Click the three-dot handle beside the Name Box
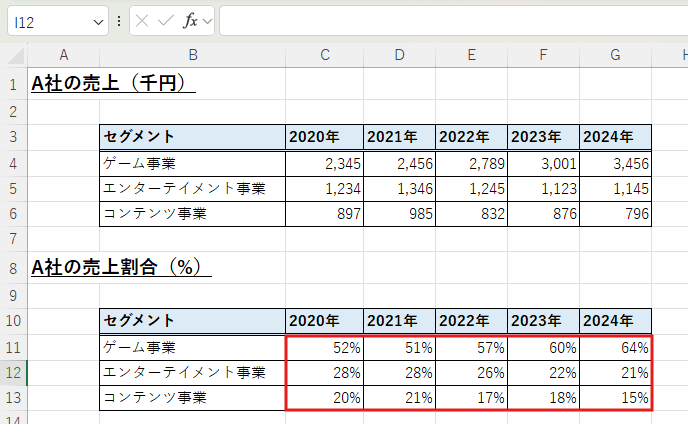Image resolution: width=688 pixels, height=424 pixels. [119, 21]
